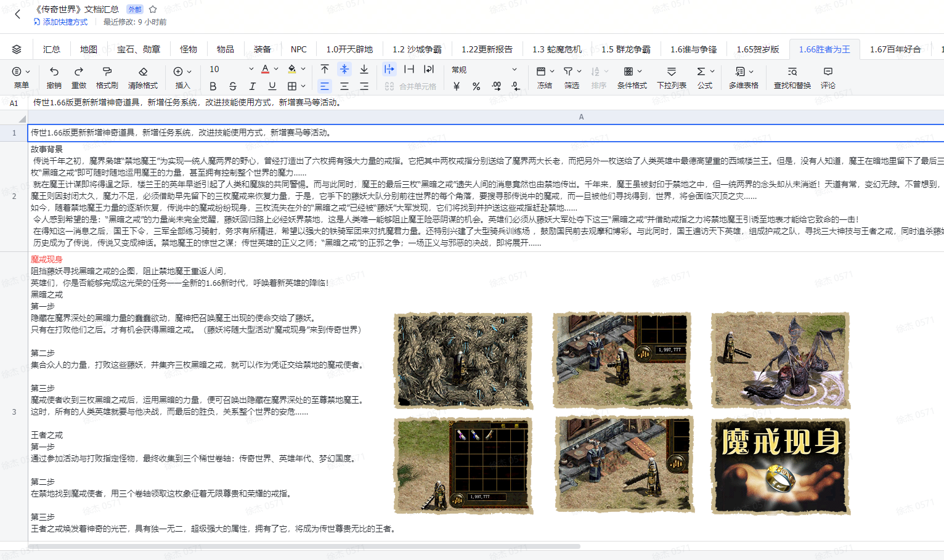
Task: Align cell content to top
Action: pyautogui.click(x=325, y=69)
